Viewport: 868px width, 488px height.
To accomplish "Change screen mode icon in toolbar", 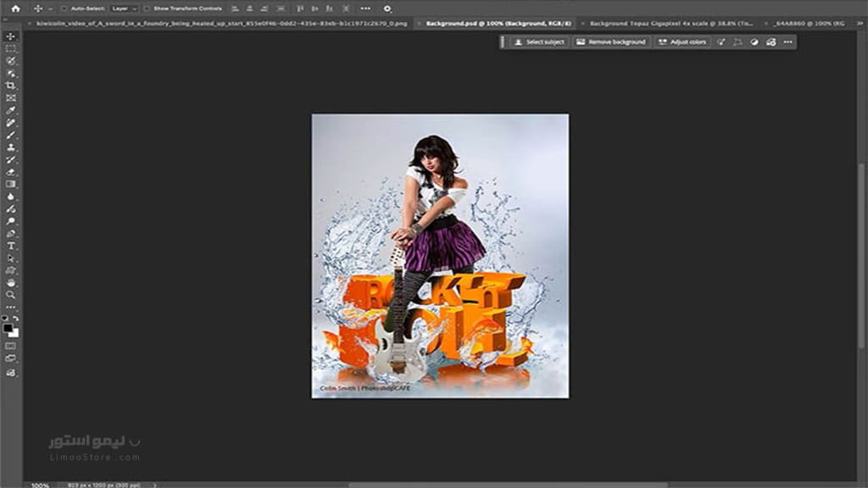I will pos(10,358).
